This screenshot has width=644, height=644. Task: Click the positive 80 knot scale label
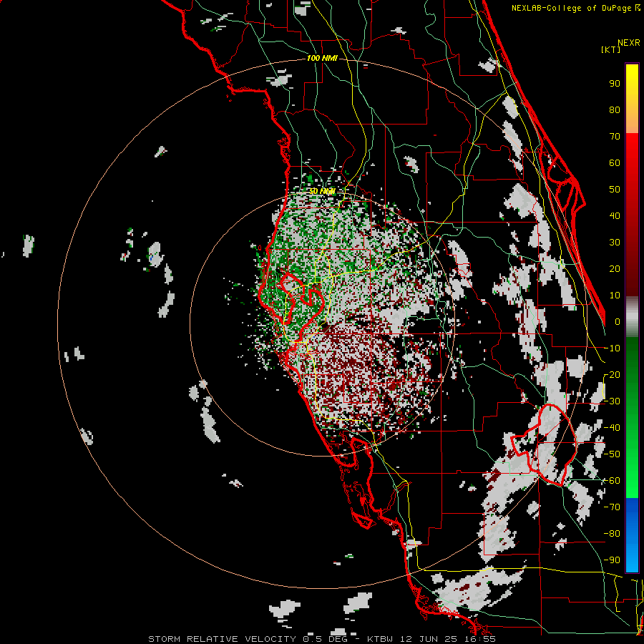pos(615,109)
